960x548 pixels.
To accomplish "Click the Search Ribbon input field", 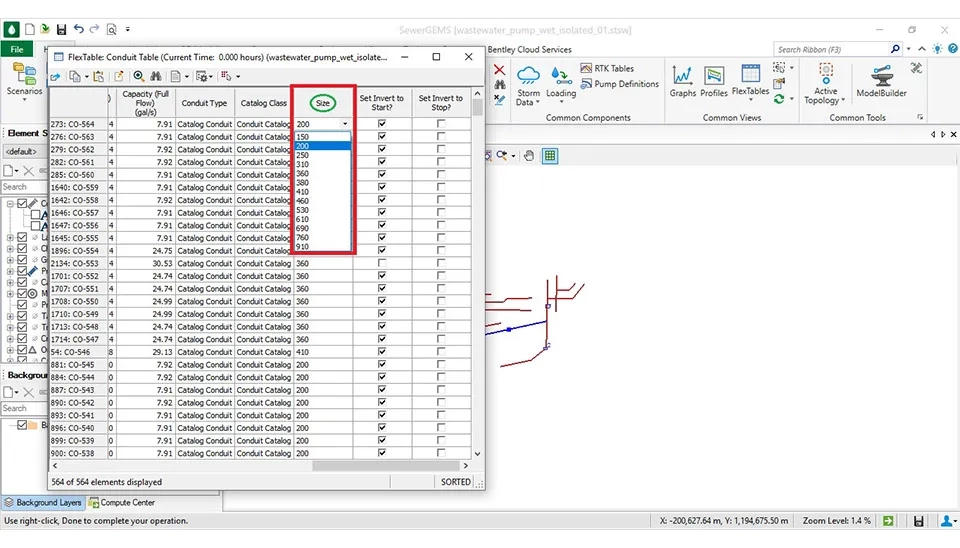I will [832, 49].
